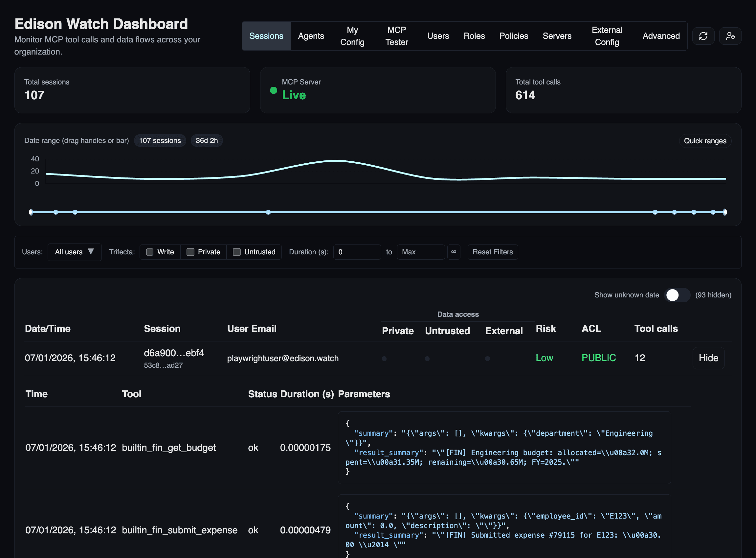This screenshot has width=756, height=558.
Task: Click the infinity duration icon
Action: [453, 252]
